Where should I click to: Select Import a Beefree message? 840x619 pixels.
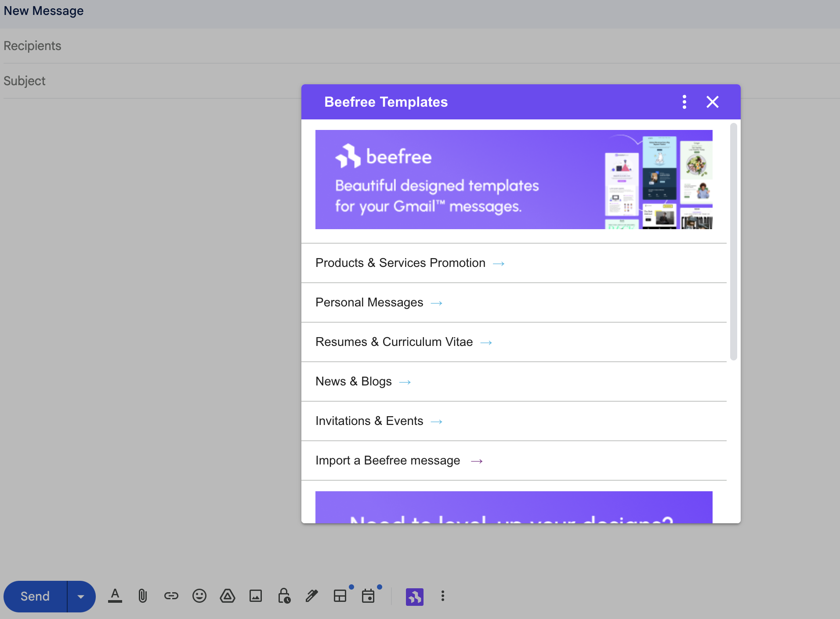coord(514,461)
